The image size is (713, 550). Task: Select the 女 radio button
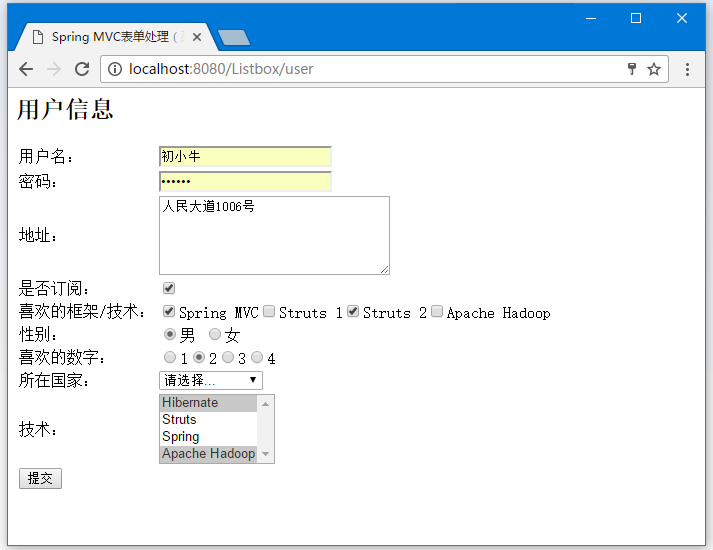(x=215, y=334)
